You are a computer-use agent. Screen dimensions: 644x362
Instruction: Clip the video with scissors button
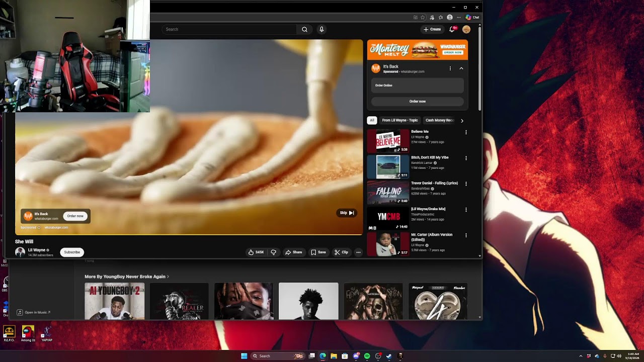(341, 252)
